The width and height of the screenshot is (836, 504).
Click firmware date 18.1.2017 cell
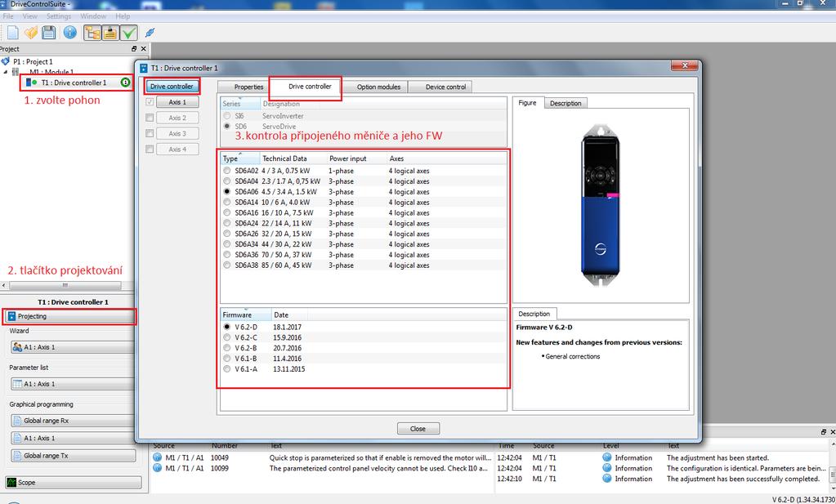(x=288, y=327)
